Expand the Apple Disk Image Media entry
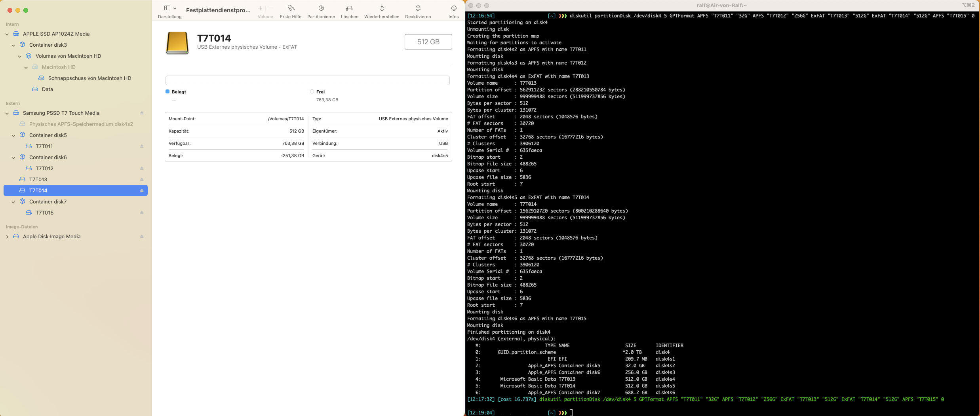The width and height of the screenshot is (980, 416). pyautogui.click(x=7, y=237)
